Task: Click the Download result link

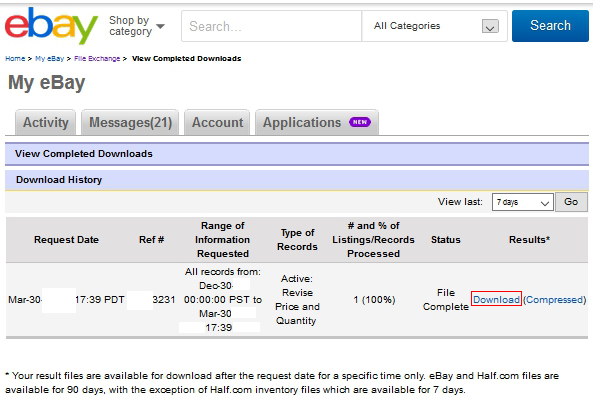Action: click(496, 300)
